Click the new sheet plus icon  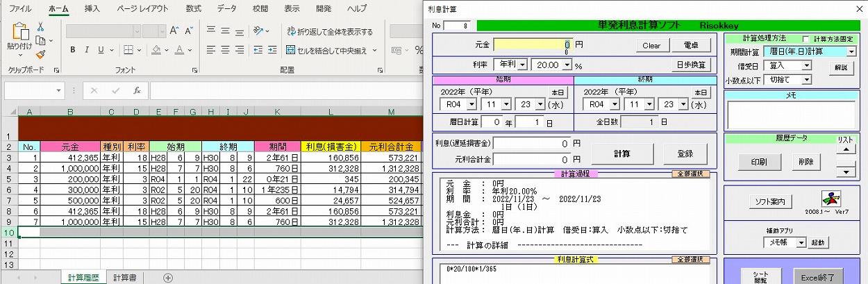[167, 278]
